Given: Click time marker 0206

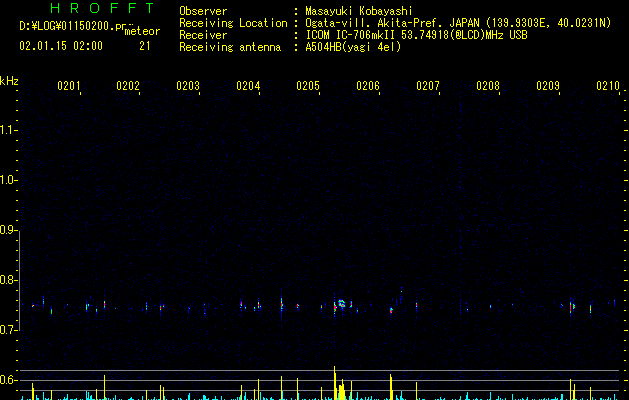Looking at the screenshot, I should (368, 85).
